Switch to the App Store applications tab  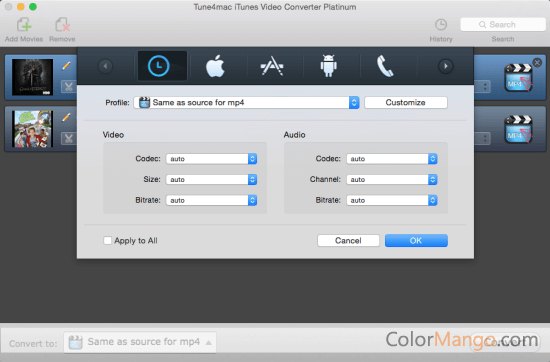(x=272, y=66)
